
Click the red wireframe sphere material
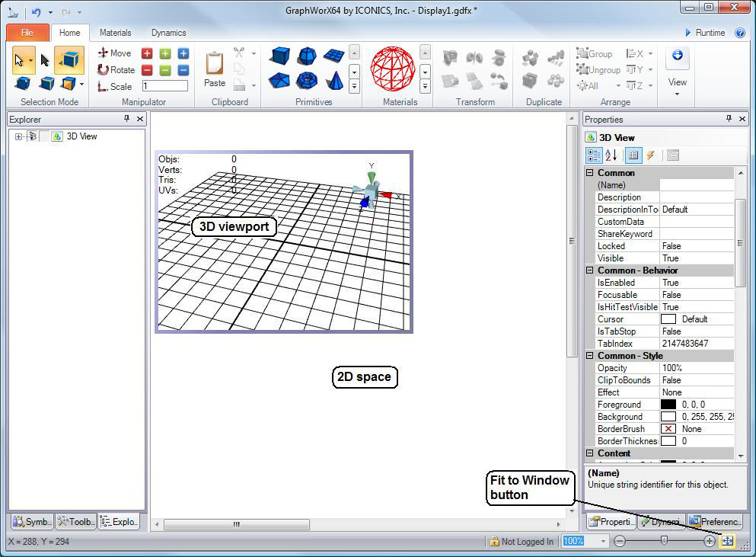(x=392, y=69)
